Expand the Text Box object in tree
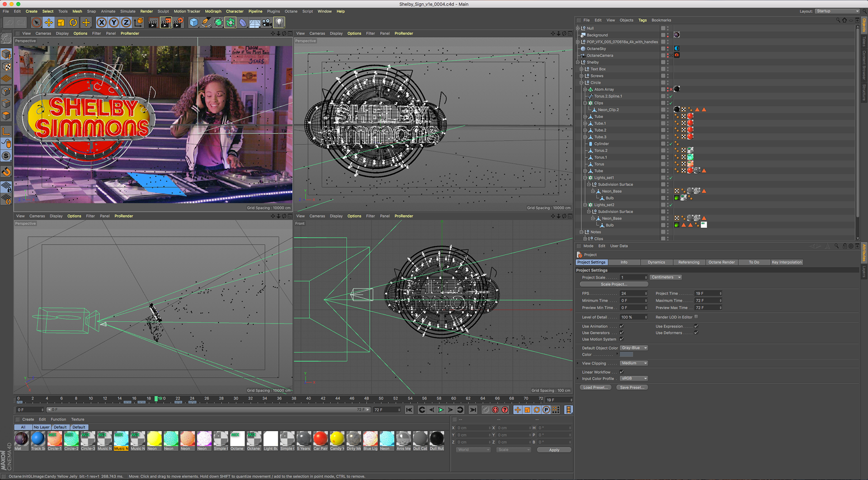Viewport: 868px width, 480px height. pyautogui.click(x=581, y=69)
